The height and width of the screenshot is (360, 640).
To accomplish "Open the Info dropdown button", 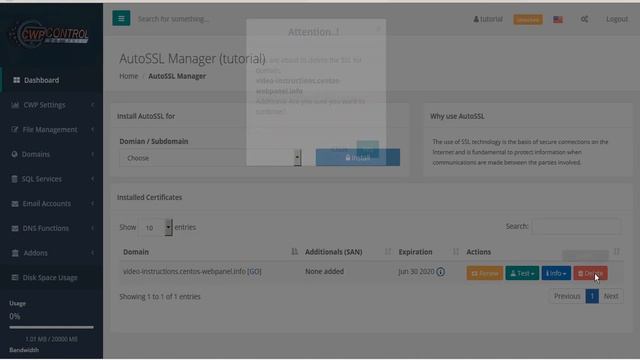I will point(556,273).
